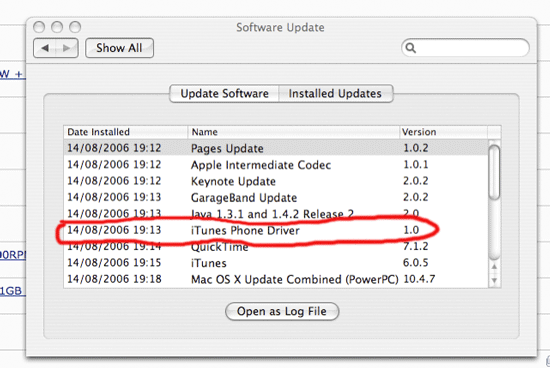Select the Pages Update row
This screenshot has width=550, height=368.
coord(276,148)
